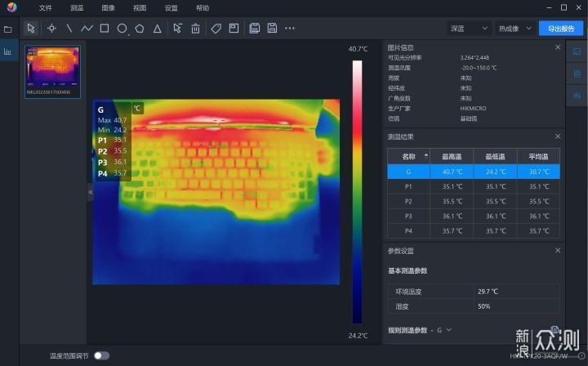The image size is (588, 366).
Task: Click the 环境温度 value field 29.7 ℃
Action: [517, 292]
